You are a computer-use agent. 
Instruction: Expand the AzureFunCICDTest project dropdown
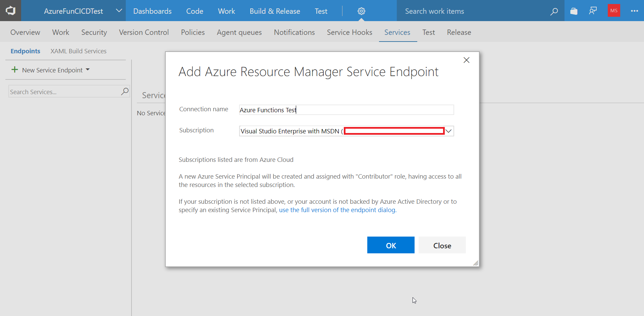click(x=119, y=11)
